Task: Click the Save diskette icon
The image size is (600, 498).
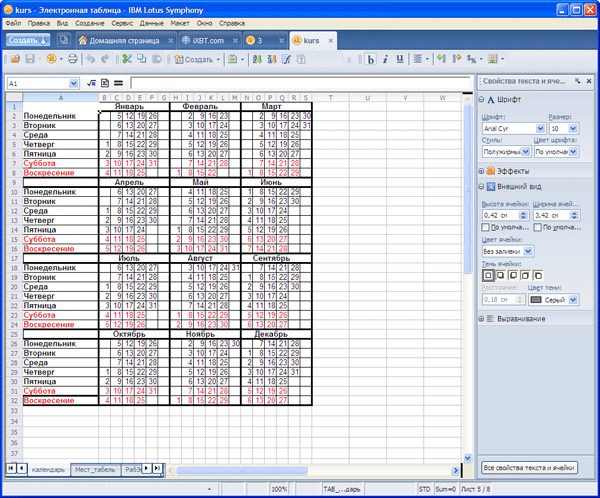Action: (30, 59)
